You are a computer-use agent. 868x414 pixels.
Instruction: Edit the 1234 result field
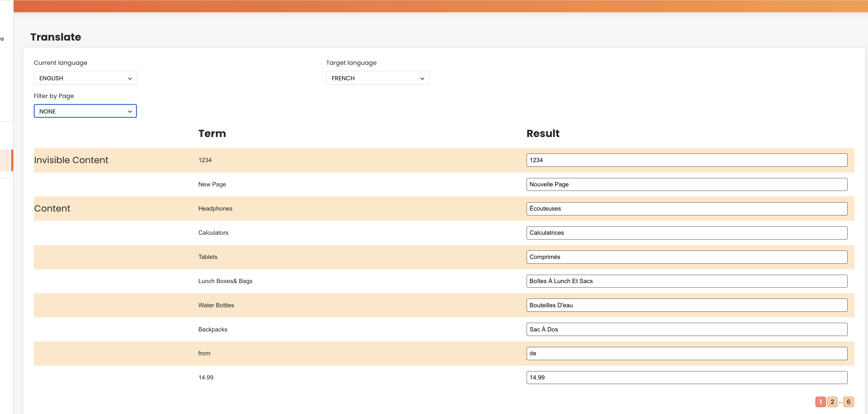[x=686, y=160]
